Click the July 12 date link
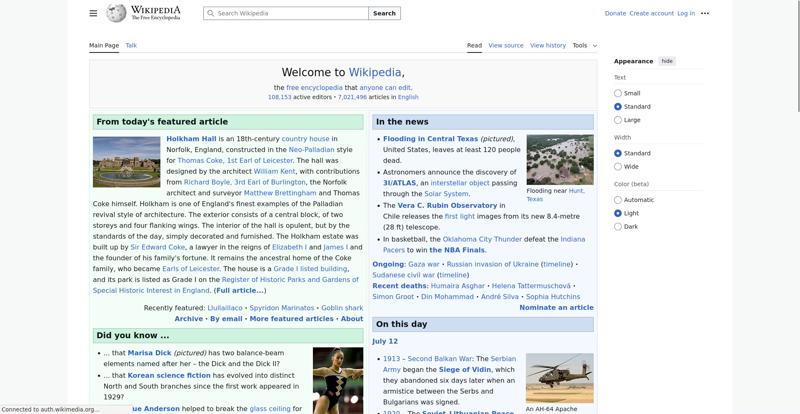The image size is (800, 414). click(x=385, y=342)
